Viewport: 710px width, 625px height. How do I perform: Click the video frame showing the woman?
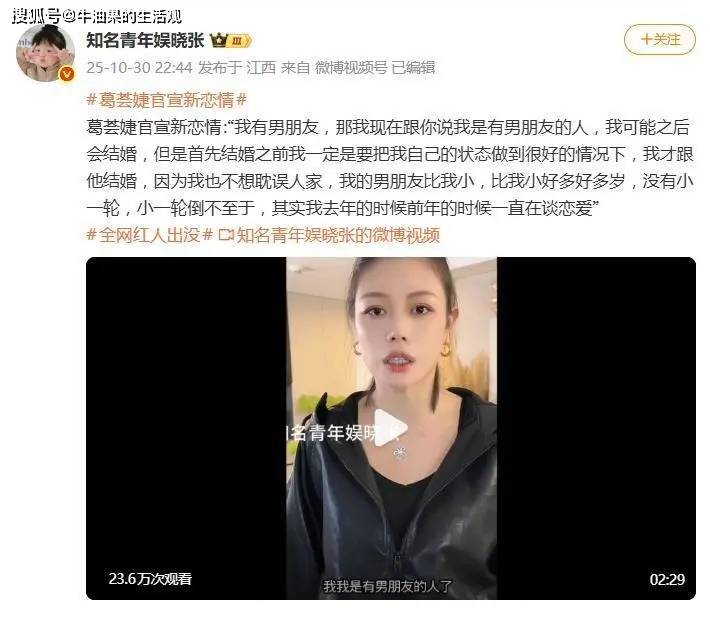pos(391,428)
